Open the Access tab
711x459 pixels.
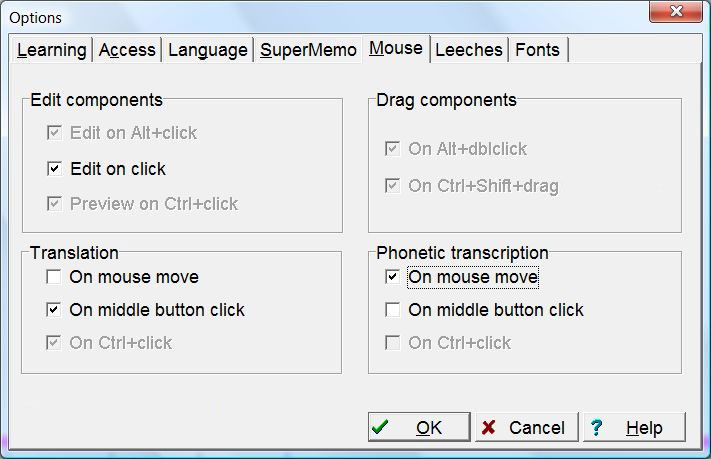(127, 50)
